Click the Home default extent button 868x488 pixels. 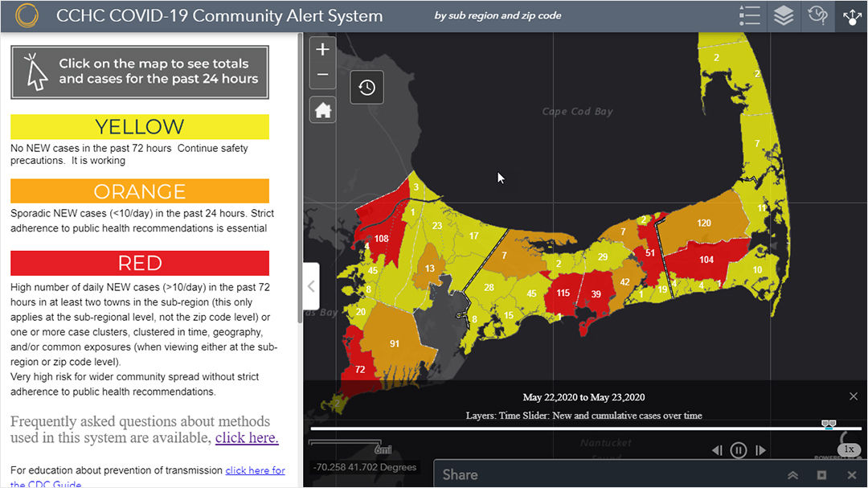pos(322,109)
